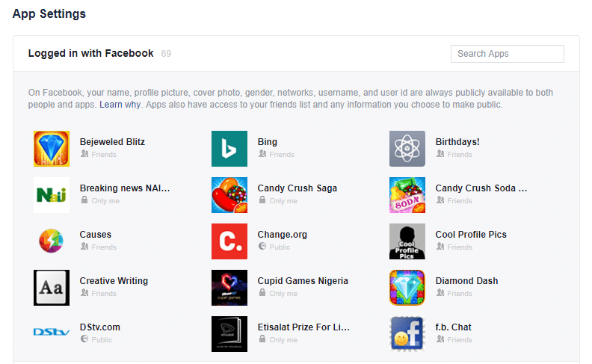The height and width of the screenshot is (364, 592).
Task: Click the Change.org red logo icon
Action: click(229, 241)
